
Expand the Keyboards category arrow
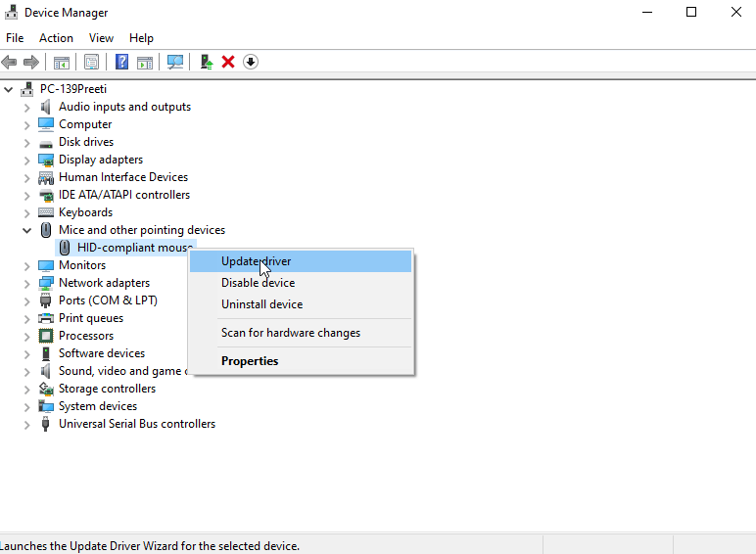click(27, 213)
